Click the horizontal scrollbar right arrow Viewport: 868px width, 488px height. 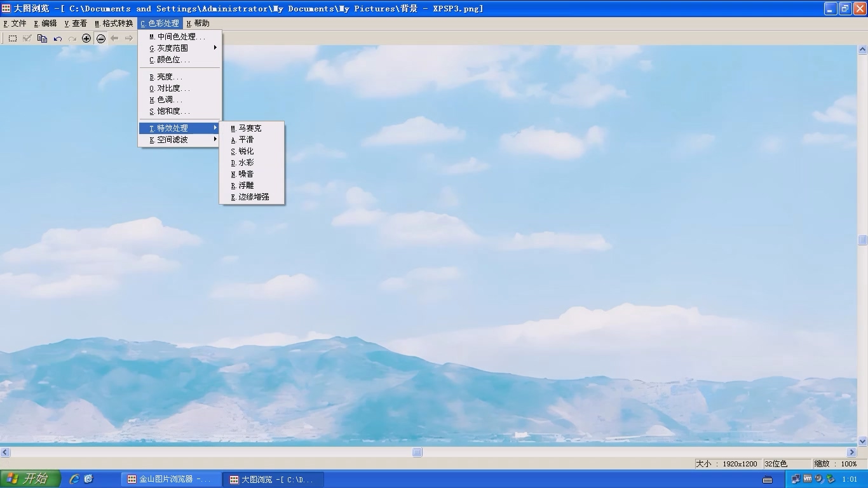click(x=851, y=452)
